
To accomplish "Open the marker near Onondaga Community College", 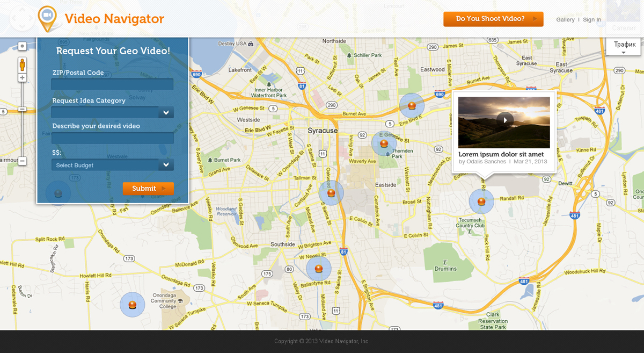I will [132, 305].
